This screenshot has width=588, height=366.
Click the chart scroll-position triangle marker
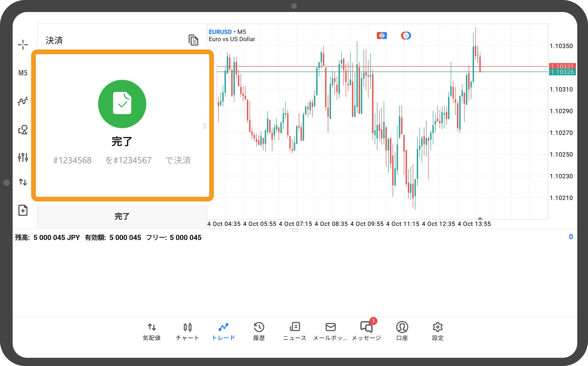coord(480,218)
